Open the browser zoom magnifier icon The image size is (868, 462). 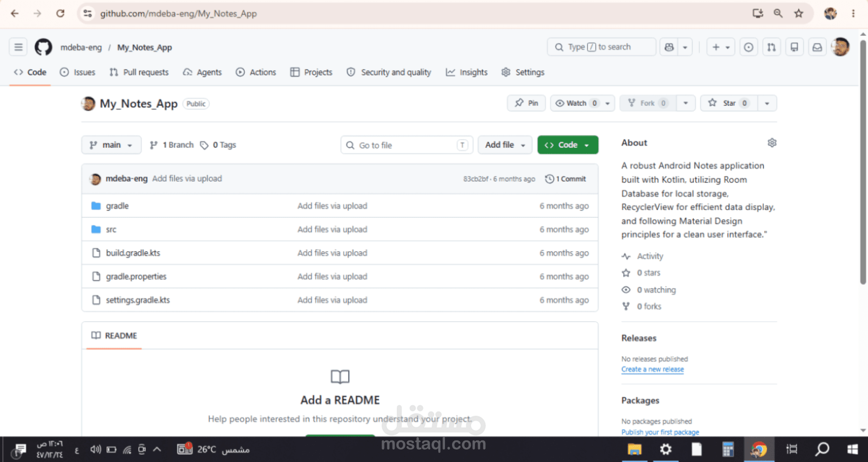coord(778,13)
